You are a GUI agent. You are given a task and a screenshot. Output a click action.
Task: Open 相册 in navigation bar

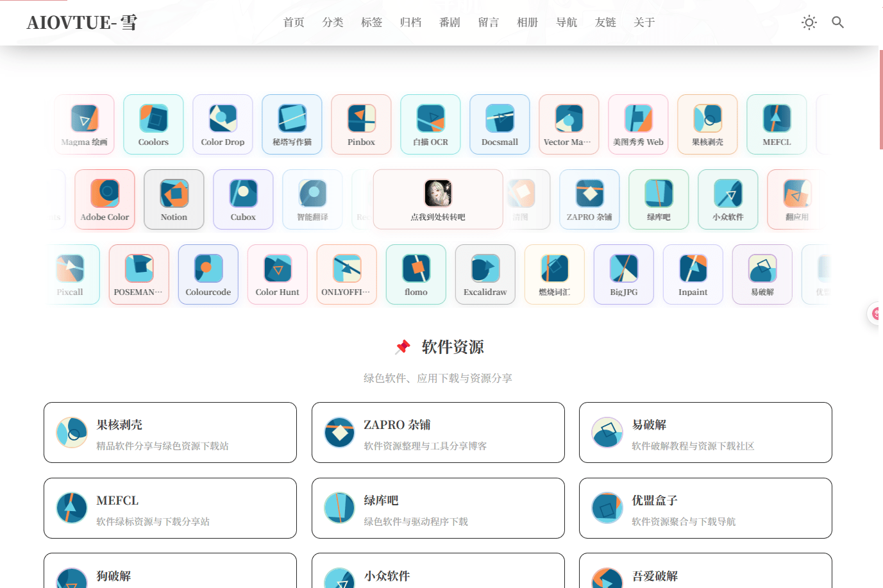[528, 22]
